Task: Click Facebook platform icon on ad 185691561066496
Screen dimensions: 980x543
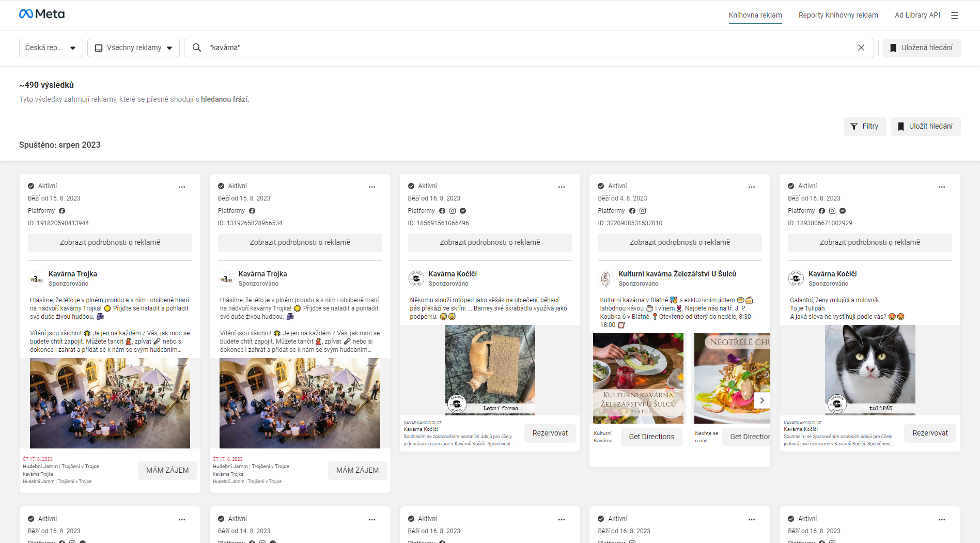Action: click(442, 211)
